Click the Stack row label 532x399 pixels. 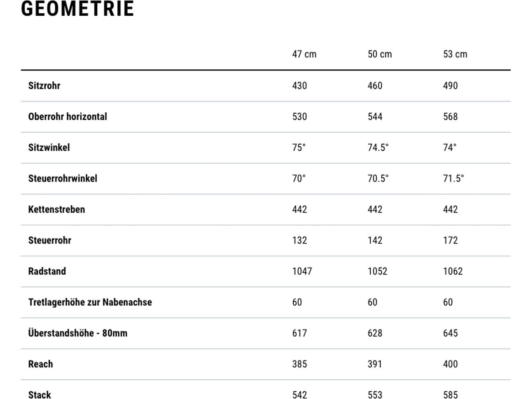(x=40, y=395)
